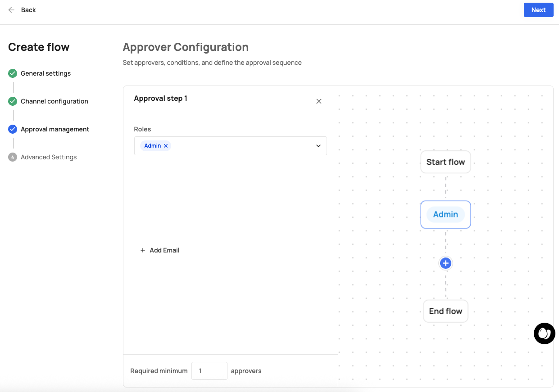Image resolution: width=559 pixels, height=392 pixels.
Task: Open the chat support bubble
Action: click(x=544, y=333)
